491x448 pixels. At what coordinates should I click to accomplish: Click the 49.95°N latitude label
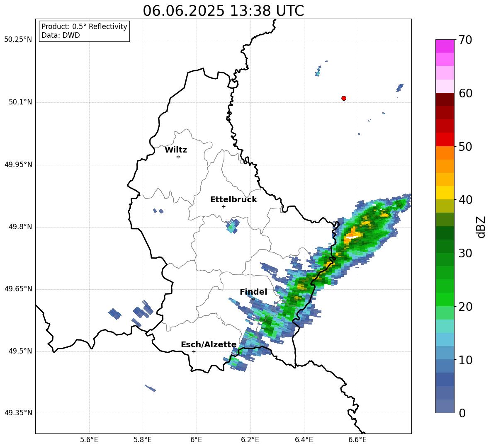[x=18, y=164]
